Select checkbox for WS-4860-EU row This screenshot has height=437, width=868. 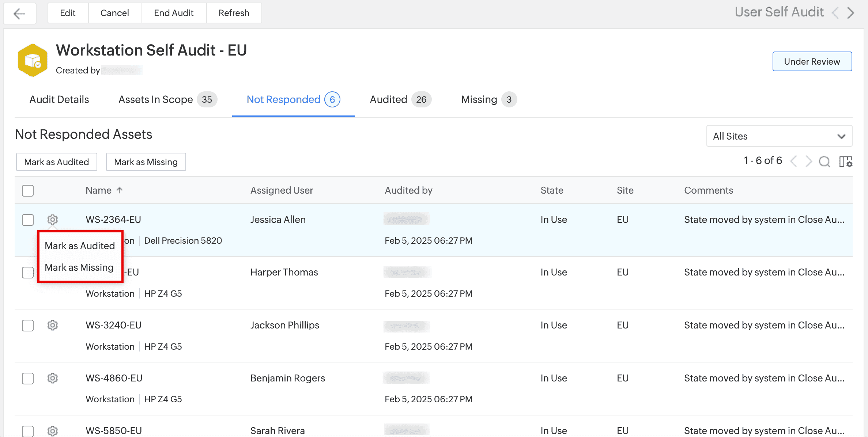(28, 378)
